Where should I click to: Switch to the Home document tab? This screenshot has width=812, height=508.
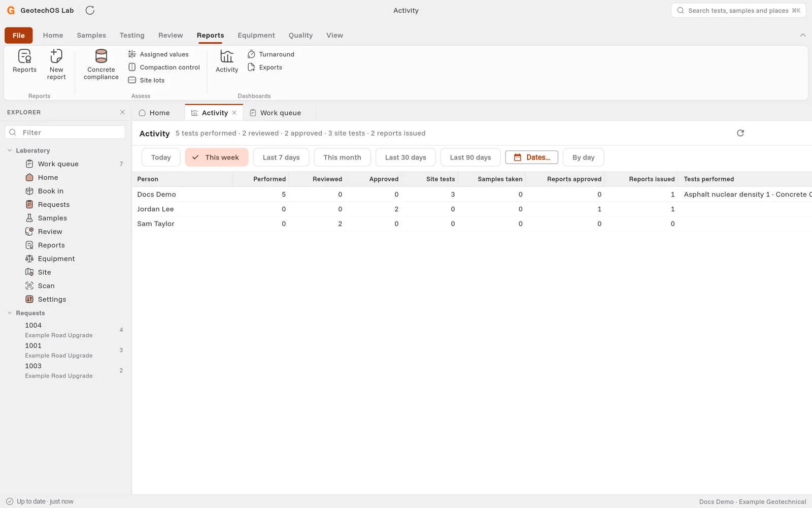(x=158, y=113)
